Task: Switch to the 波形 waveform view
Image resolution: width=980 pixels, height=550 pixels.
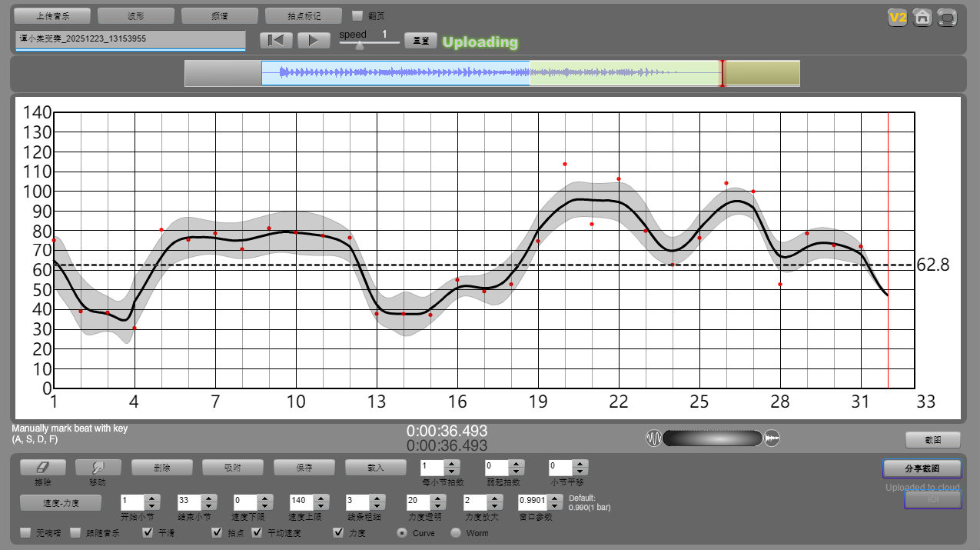Action: tap(136, 15)
